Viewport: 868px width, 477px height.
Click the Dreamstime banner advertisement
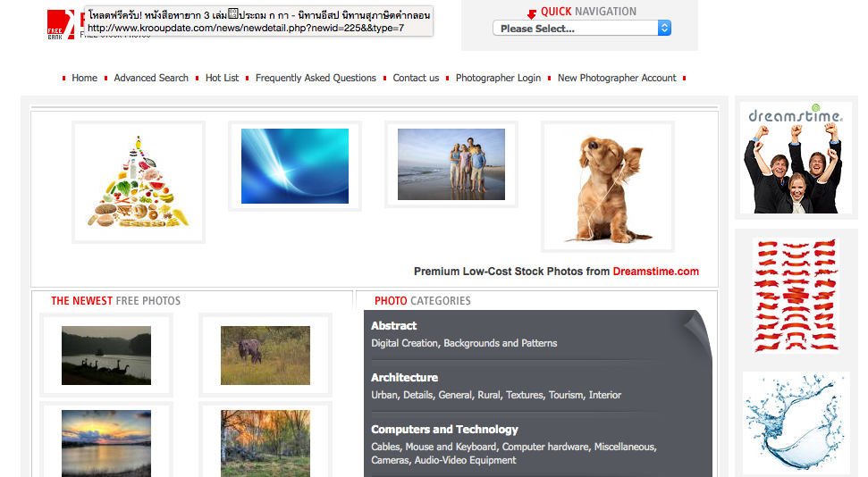[x=796, y=158]
